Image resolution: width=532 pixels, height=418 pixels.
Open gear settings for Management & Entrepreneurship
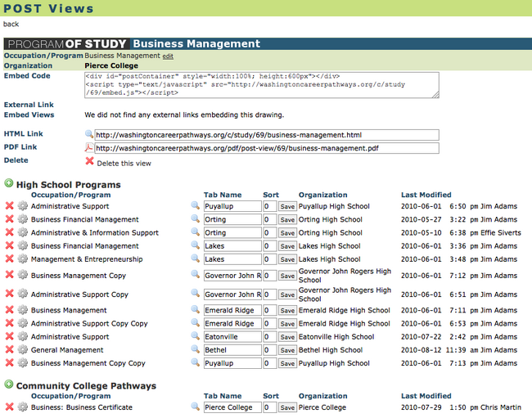tap(23, 258)
